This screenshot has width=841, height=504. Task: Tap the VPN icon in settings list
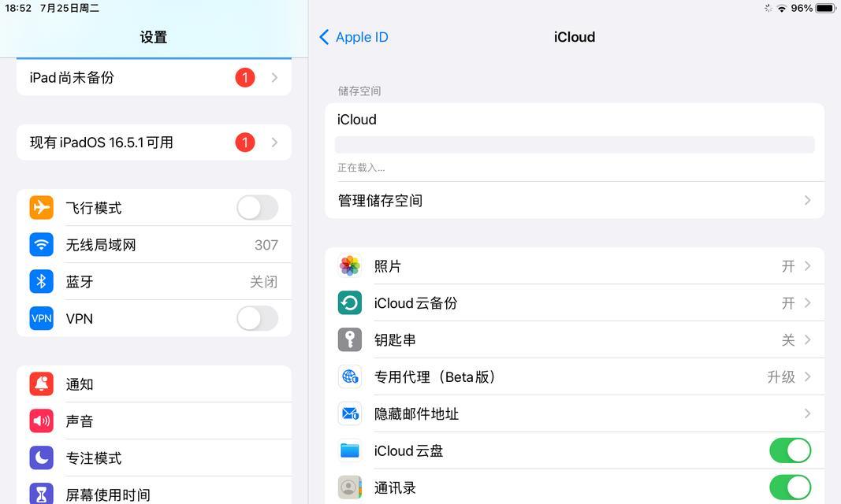41,319
